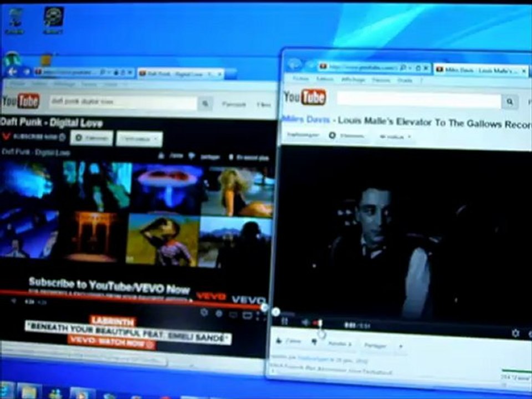Open the help ? menu in right browser
The image size is (532, 399).
pos(422,80)
